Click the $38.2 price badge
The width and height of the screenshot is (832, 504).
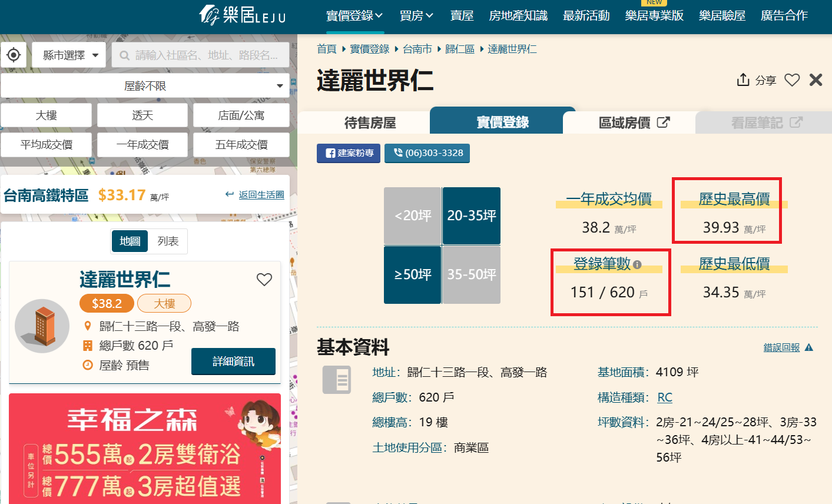coord(107,303)
